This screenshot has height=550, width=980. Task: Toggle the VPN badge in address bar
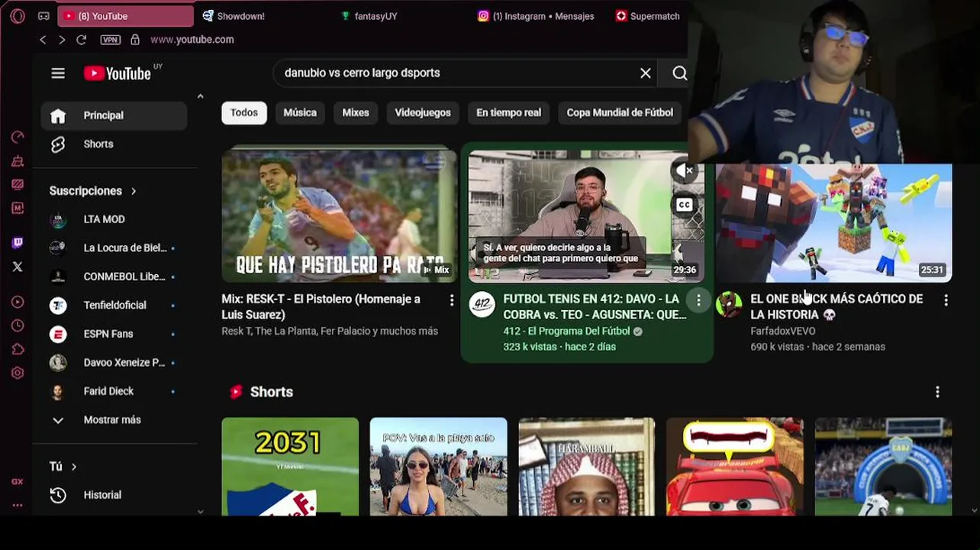tap(111, 40)
